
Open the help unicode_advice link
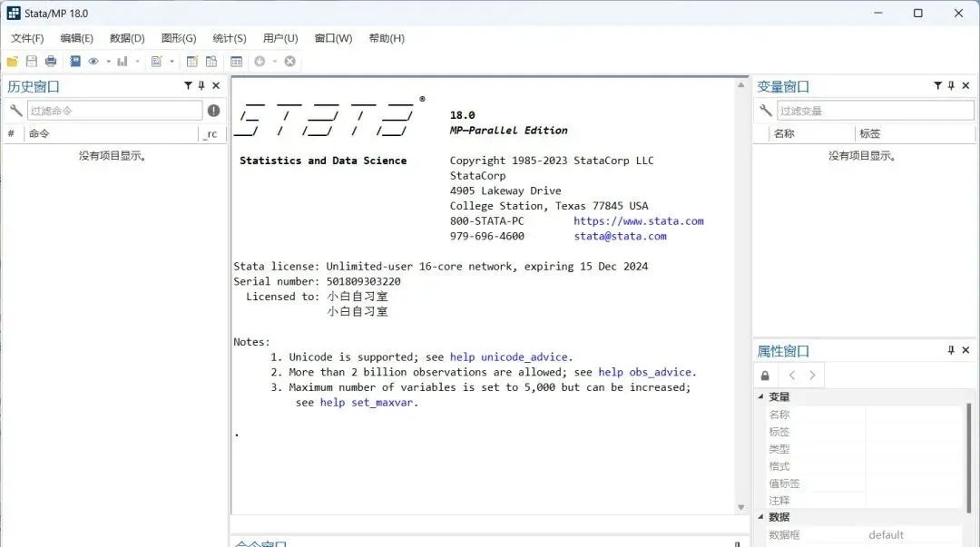tap(509, 357)
